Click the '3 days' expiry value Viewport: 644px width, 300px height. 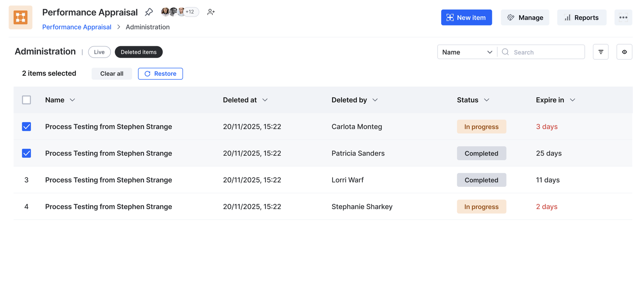click(547, 127)
